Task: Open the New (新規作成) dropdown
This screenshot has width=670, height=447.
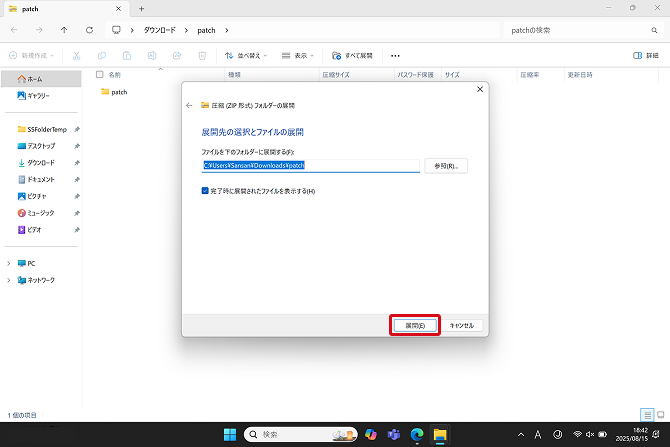Action: click(31, 56)
